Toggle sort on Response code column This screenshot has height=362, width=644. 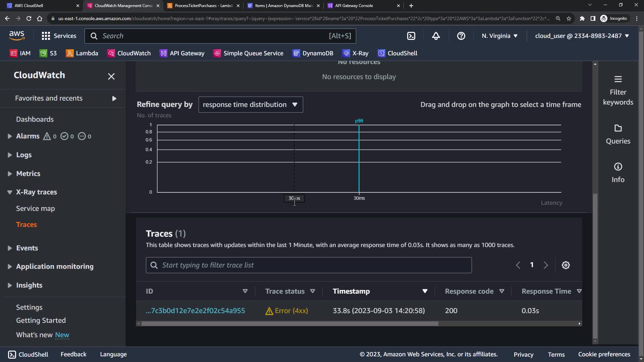tap(501, 291)
